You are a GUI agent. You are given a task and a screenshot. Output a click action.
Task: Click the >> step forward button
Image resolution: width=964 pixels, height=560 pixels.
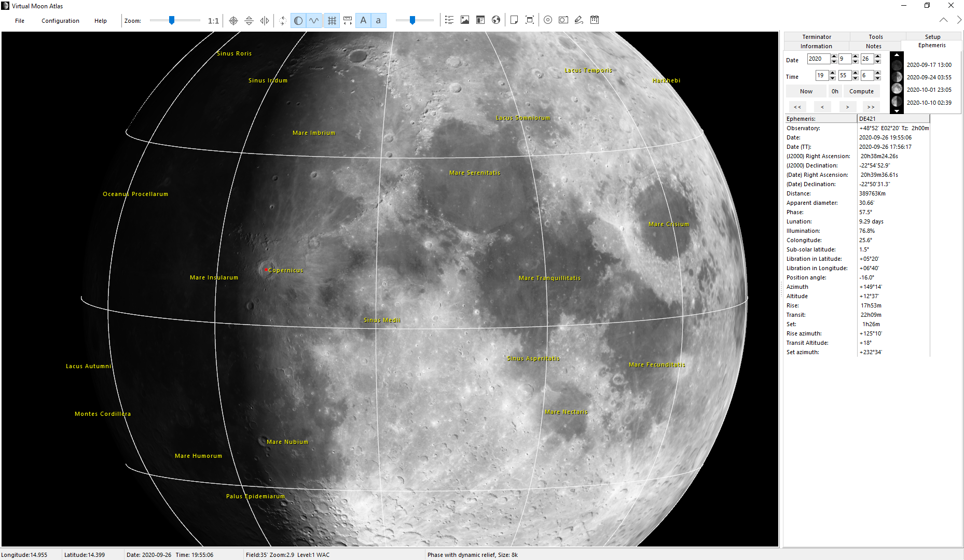[871, 107]
